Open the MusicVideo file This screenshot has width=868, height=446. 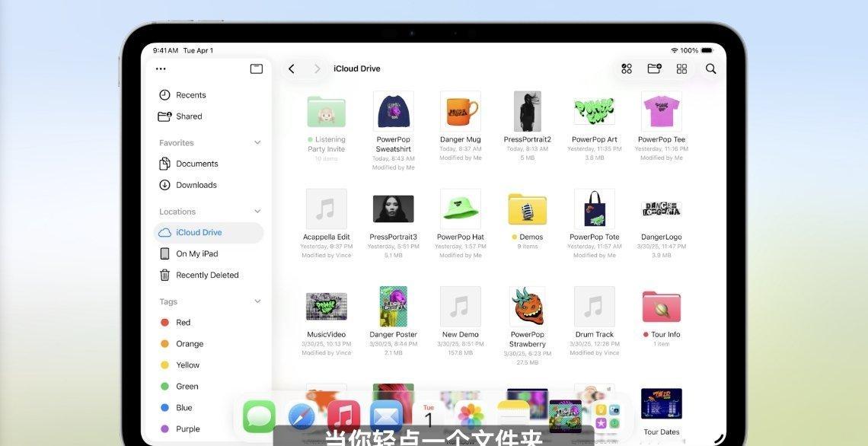coord(327,307)
